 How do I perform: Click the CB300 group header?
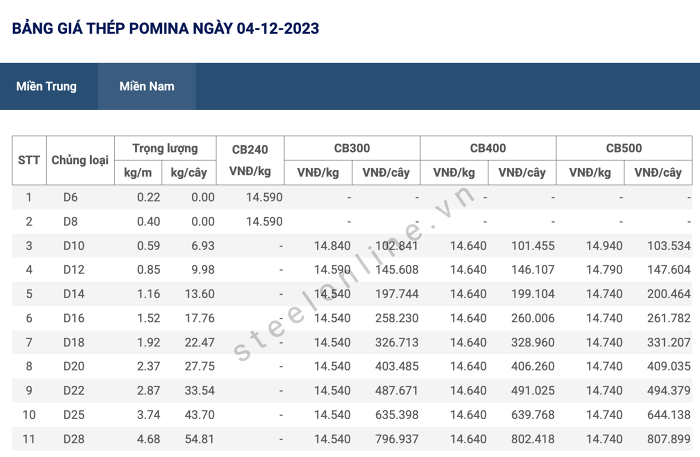pyautogui.click(x=352, y=148)
